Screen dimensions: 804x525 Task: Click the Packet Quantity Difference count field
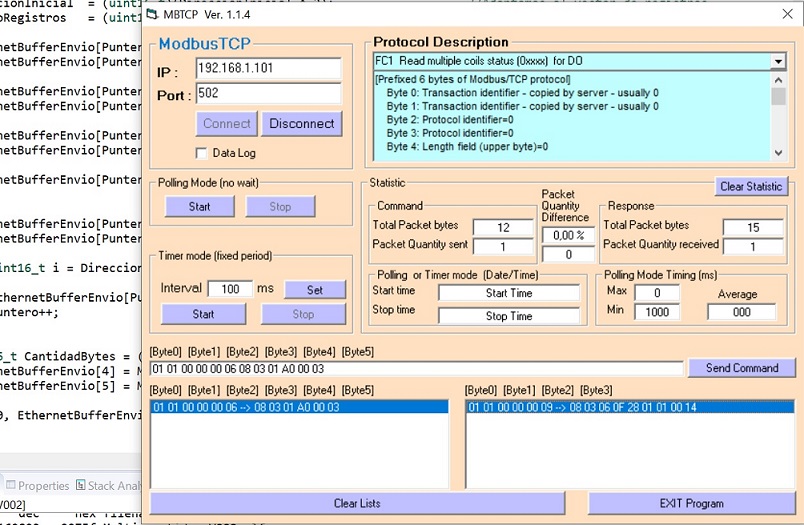click(568, 254)
